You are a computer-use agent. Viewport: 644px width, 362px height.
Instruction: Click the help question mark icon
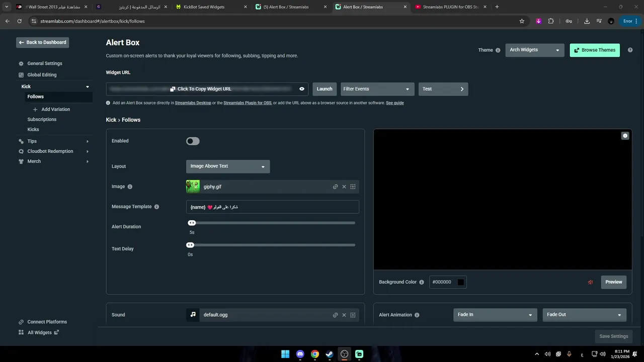630,50
